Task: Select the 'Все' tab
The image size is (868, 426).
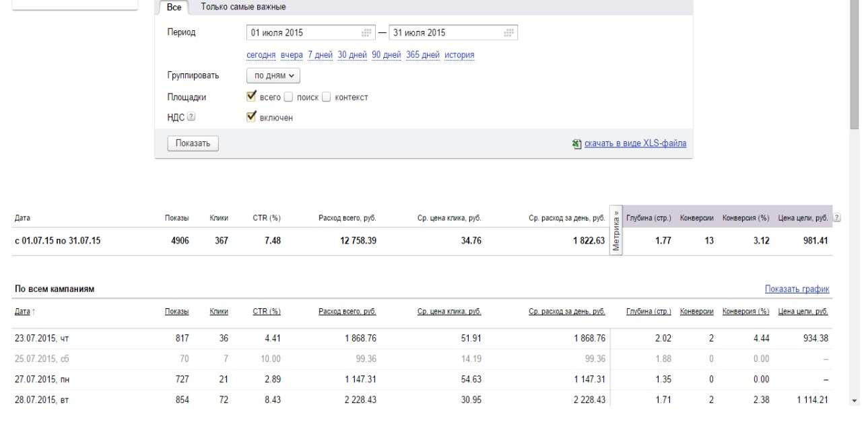Action: pyautogui.click(x=174, y=7)
